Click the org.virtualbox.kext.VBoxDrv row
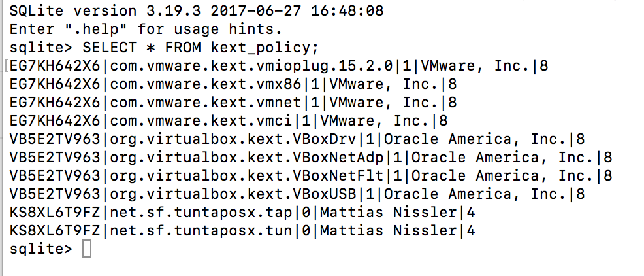Viewport: 644px width, 276px height. pos(297,139)
